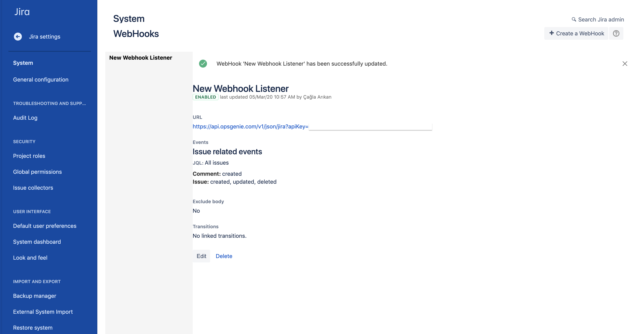The width and height of the screenshot is (644, 334).
Task: Click the ENABLED status toggle badge
Action: 205,97
